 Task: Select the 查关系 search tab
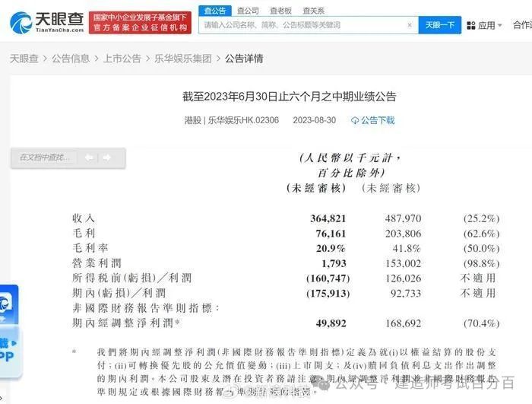click(x=313, y=11)
